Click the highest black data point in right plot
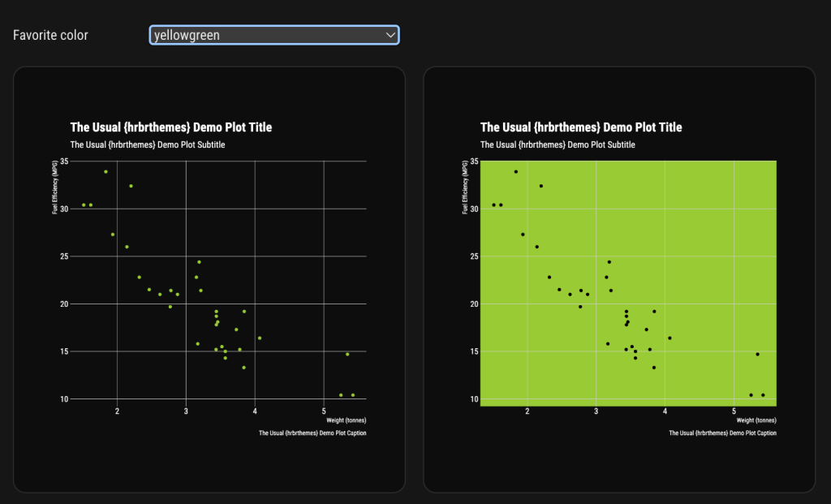 [515, 171]
